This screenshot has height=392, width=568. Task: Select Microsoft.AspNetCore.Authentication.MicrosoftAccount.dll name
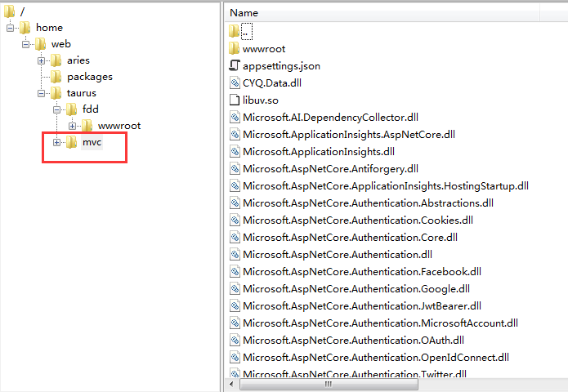pyautogui.click(x=380, y=323)
